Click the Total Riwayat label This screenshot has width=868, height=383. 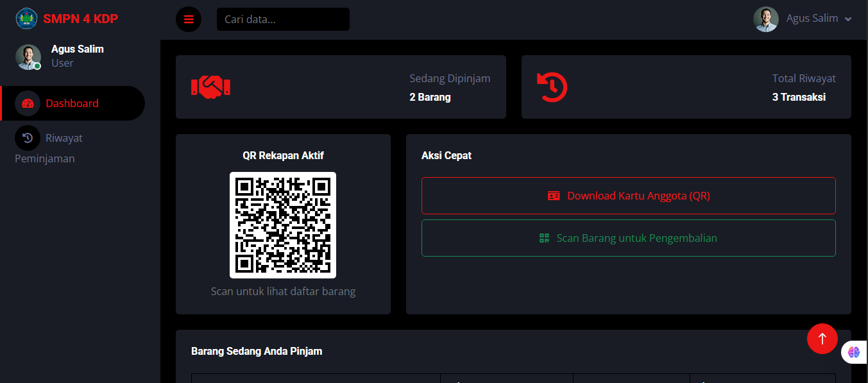[x=804, y=79]
